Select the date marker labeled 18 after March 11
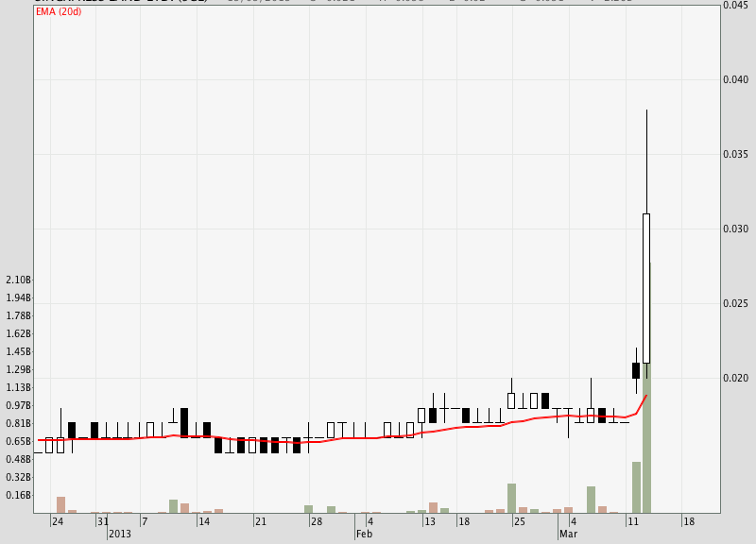The image size is (756, 544). click(689, 521)
